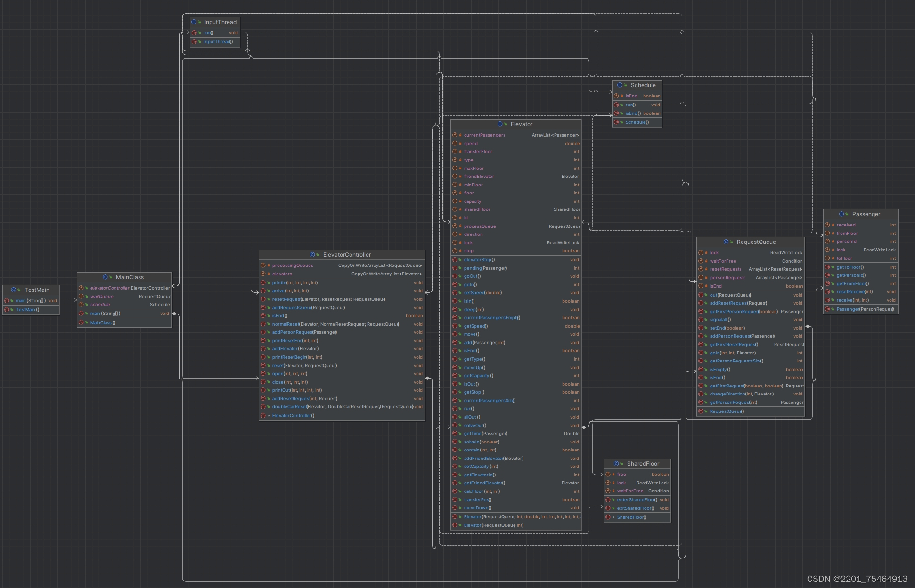
Task: Select the InputThread class name
Action: 221,22
